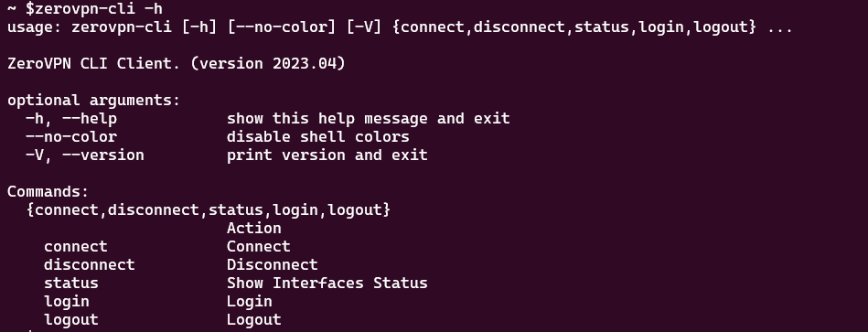Click the '-V, --version' option entry

[x=85, y=155]
